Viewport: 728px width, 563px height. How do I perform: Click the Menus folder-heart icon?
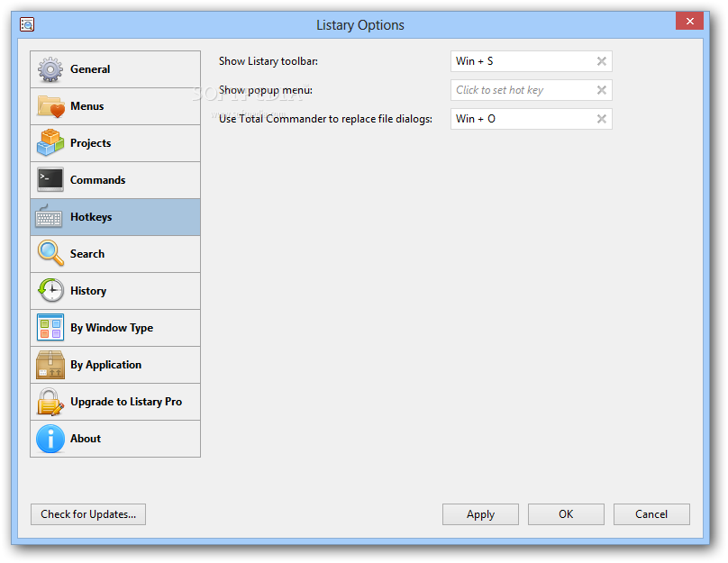(x=50, y=106)
